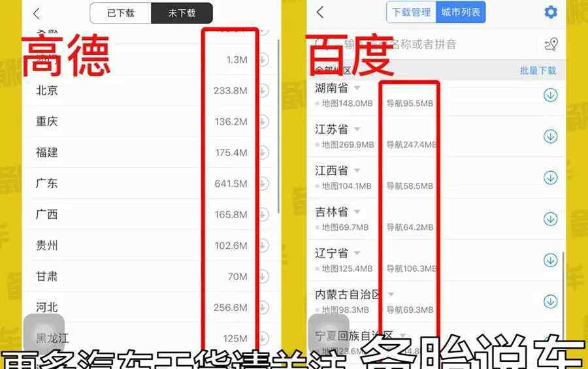This screenshot has height=369, width=588.
Task: Expand the 江西省 city list
Action: [x=357, y=170]
